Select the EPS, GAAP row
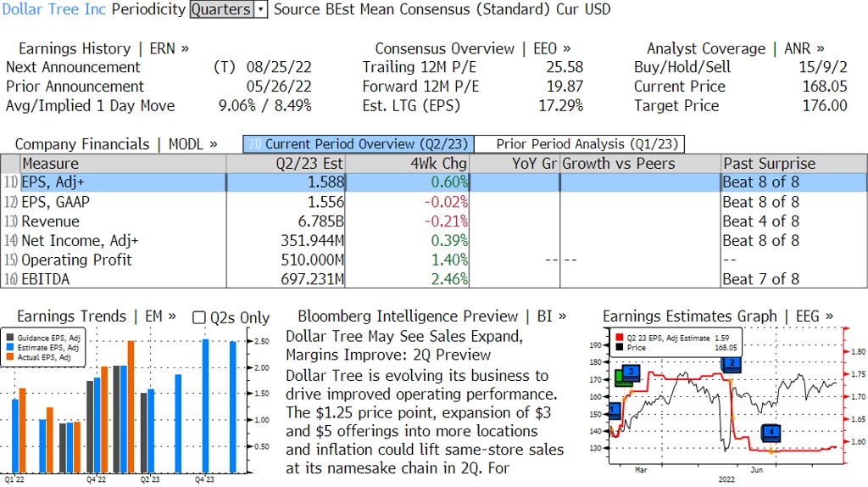The image size is (868, 487). click(x=434, y=202)
